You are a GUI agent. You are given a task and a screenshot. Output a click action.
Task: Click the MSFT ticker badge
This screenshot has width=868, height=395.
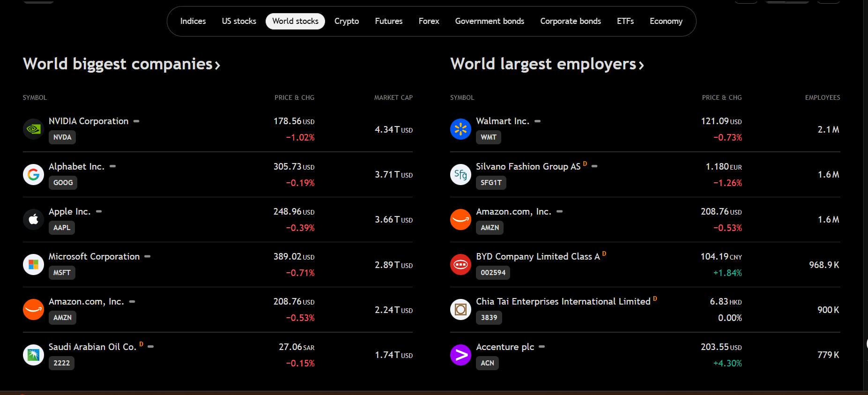pyautogui.click(x=62, y=273)
